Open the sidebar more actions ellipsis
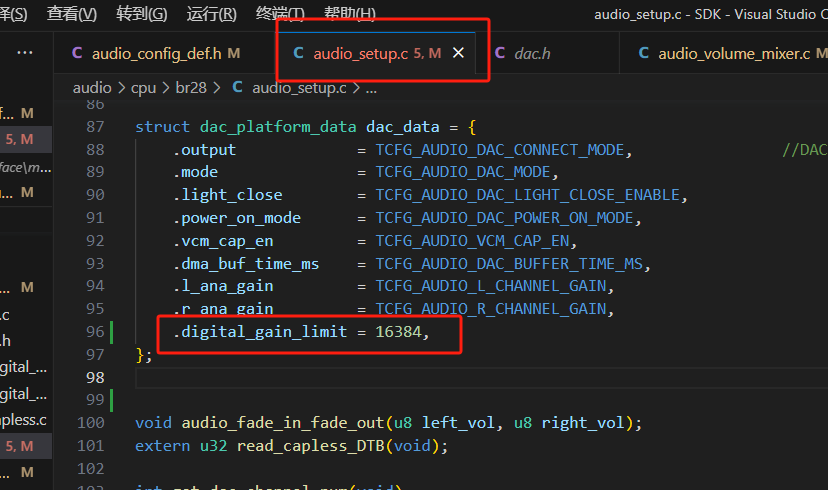 coord(25,52)
